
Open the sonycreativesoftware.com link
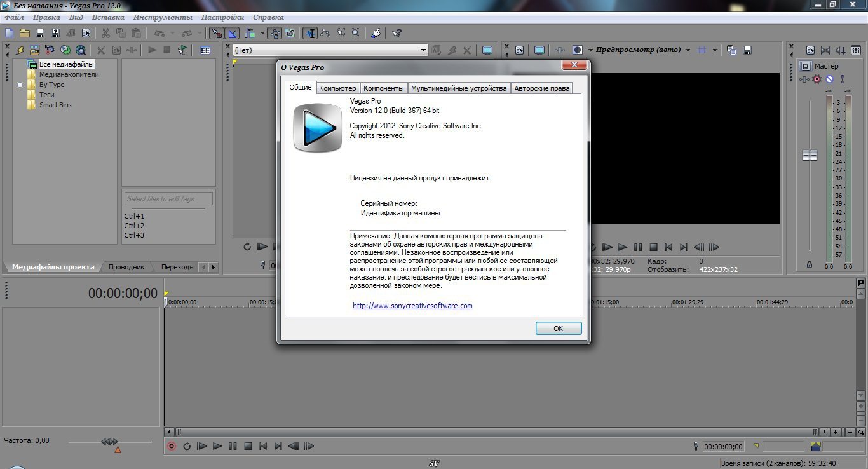coord(412,306)
